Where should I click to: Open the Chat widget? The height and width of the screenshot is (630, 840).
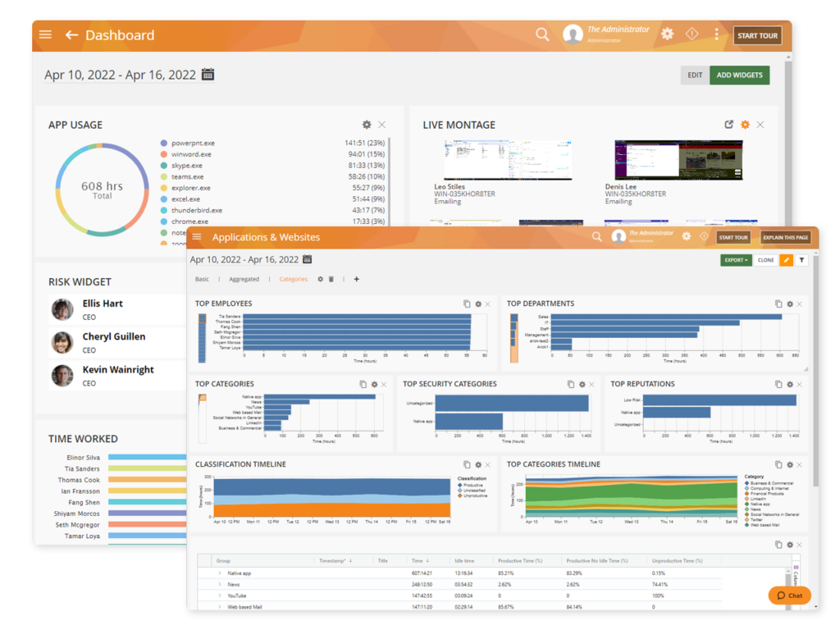(788, 596)
